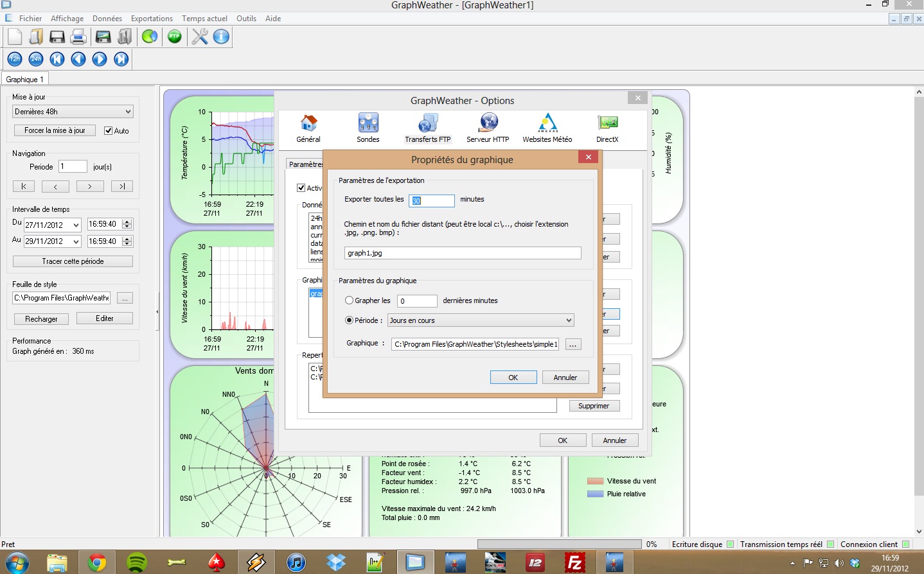
Task: Open FileZilla from the taskbar
Action: point(574,563)
